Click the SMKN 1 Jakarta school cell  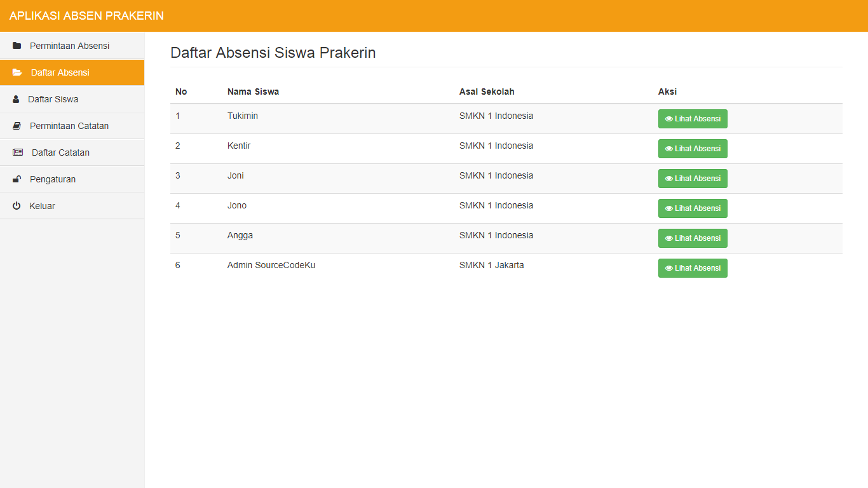tap(492, 265)
